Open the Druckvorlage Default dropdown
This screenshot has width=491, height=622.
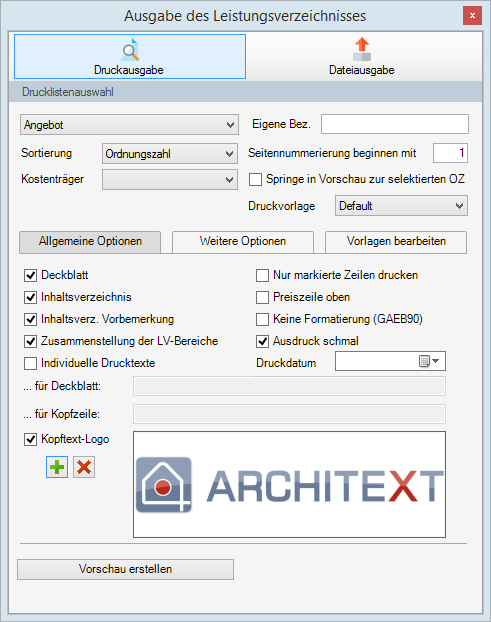click(x=401, y=205)
